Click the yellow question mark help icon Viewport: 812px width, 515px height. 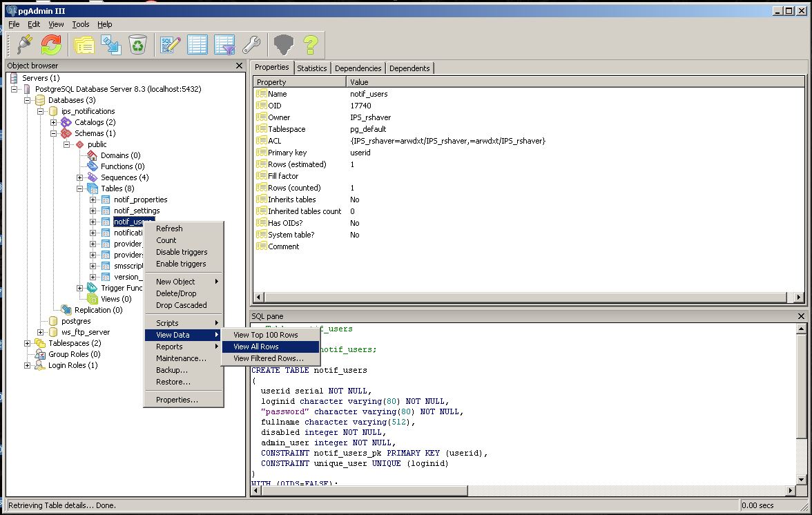tap(311, 45)
